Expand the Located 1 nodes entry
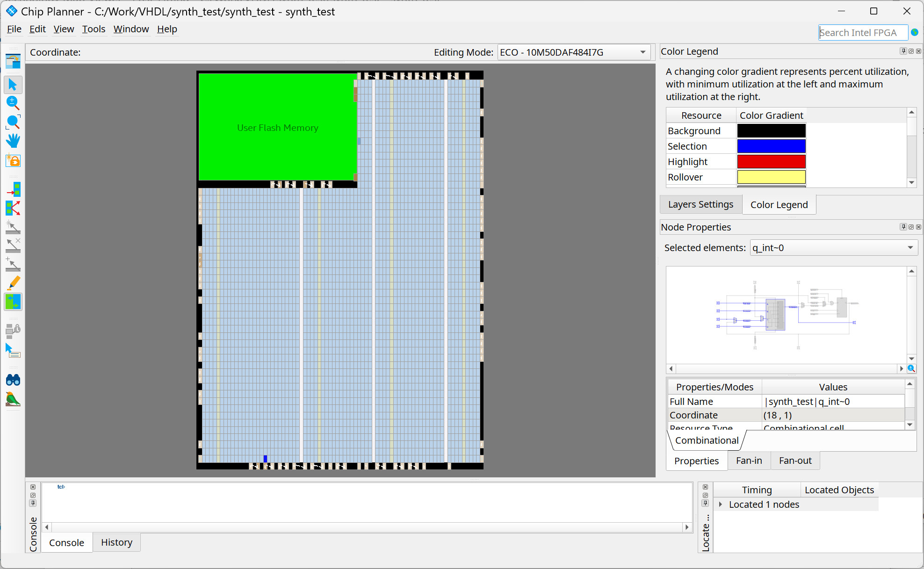Screen dimensions: 924x569 click(721, 504)
